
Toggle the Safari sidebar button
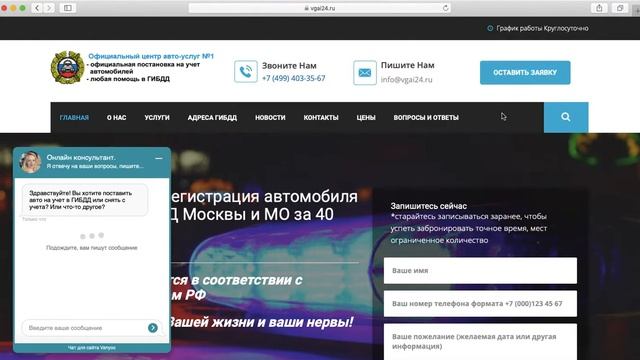click(x=68, y=8)
